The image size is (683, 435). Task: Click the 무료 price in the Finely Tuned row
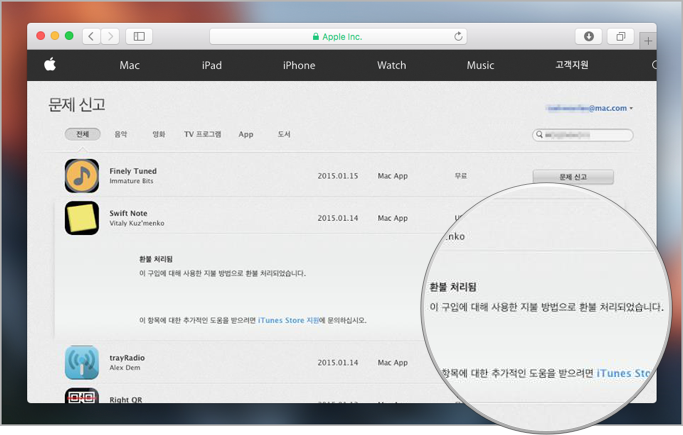[460, 176]
